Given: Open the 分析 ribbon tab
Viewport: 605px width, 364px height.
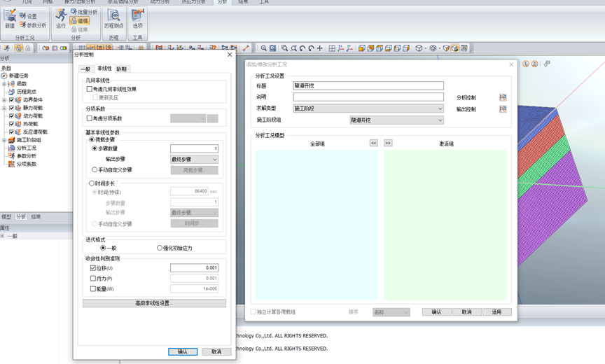Looking at the screenshot, I should pos(222,2).
